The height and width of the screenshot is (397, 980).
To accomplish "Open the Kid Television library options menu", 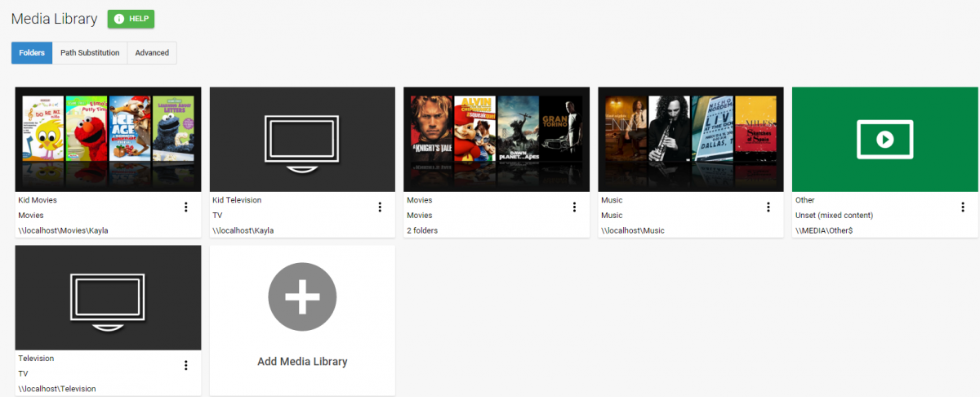I will 380,207.
